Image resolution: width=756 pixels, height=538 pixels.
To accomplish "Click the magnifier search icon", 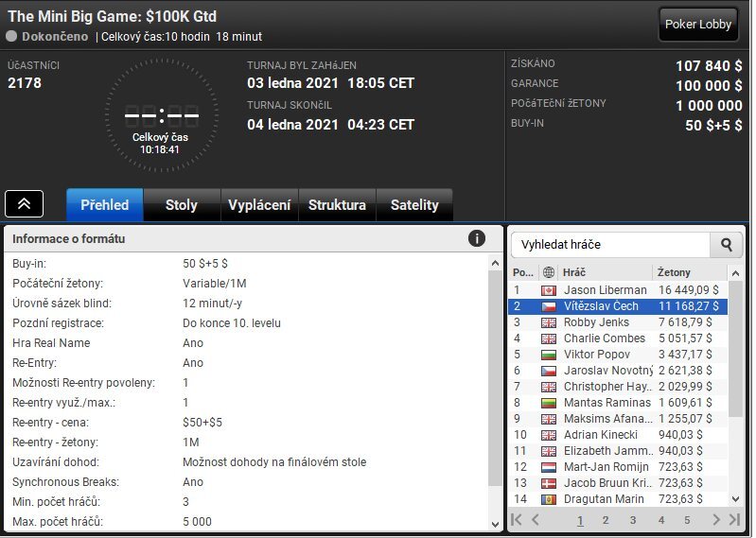I will [x=727, y=245].
